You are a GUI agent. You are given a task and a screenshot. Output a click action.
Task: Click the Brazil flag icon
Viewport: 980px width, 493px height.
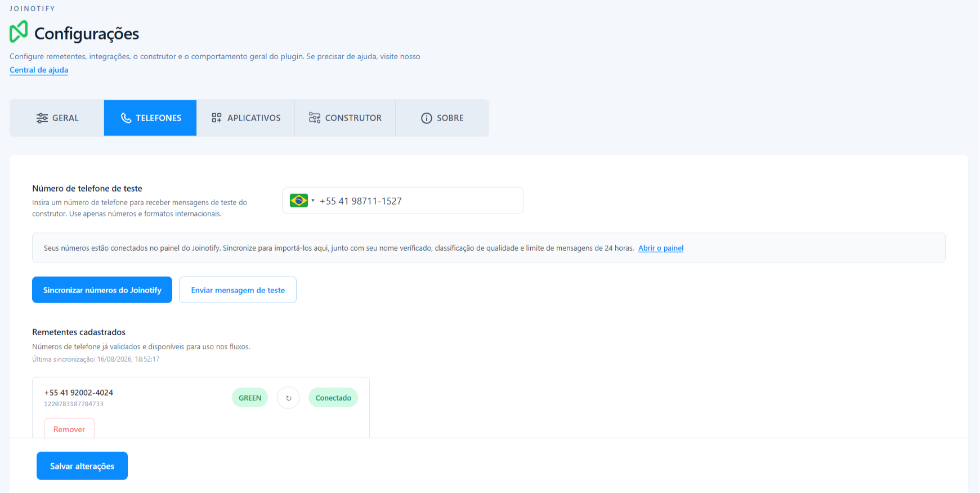click(x=299, y=201)
